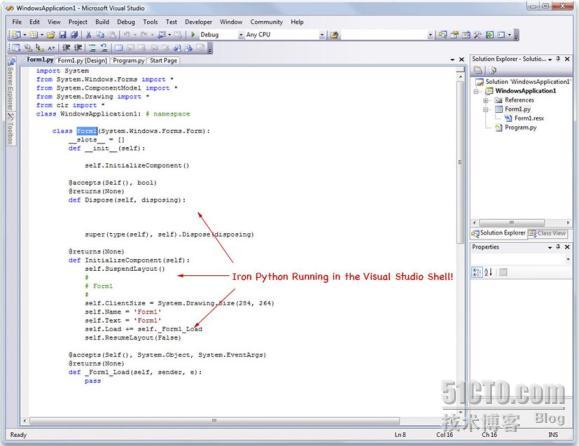579x446 pixels.
Task: Auto-hide Solution Explorer with pin icon
Action: point(558,59)
